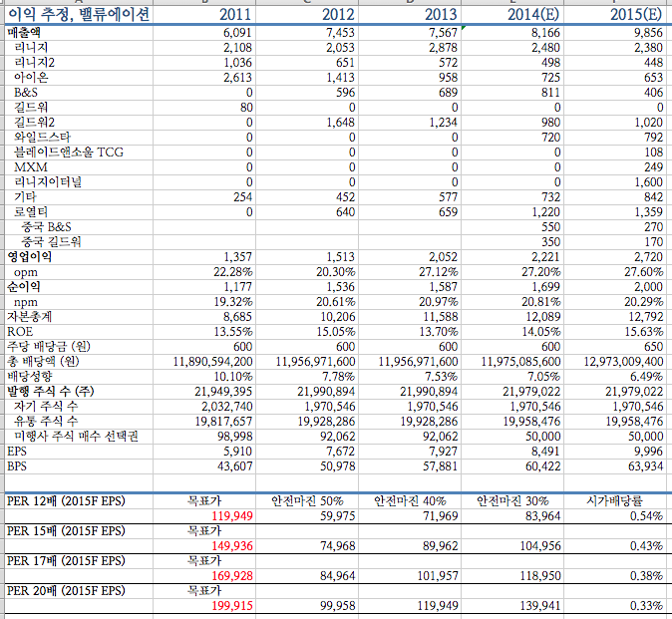Click the 아이온 2011 value 2,613
The height and width of the screenshot is (619, 672).
pyautogui.click(x=237, y=78)
